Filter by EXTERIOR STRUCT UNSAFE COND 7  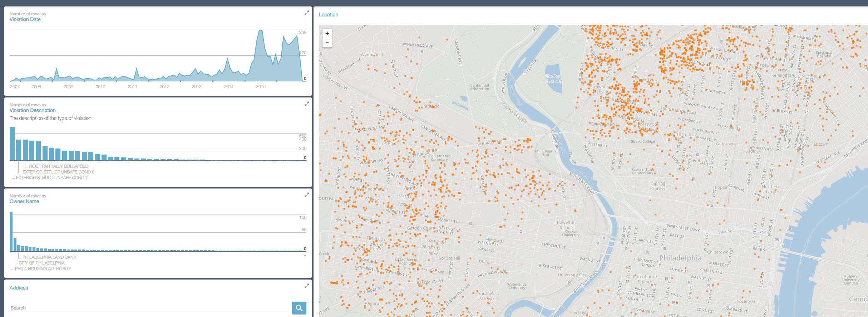coord(51,178)
